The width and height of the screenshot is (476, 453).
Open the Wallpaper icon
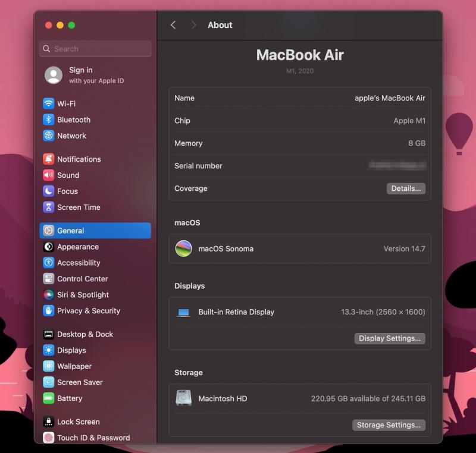(48, 366)
